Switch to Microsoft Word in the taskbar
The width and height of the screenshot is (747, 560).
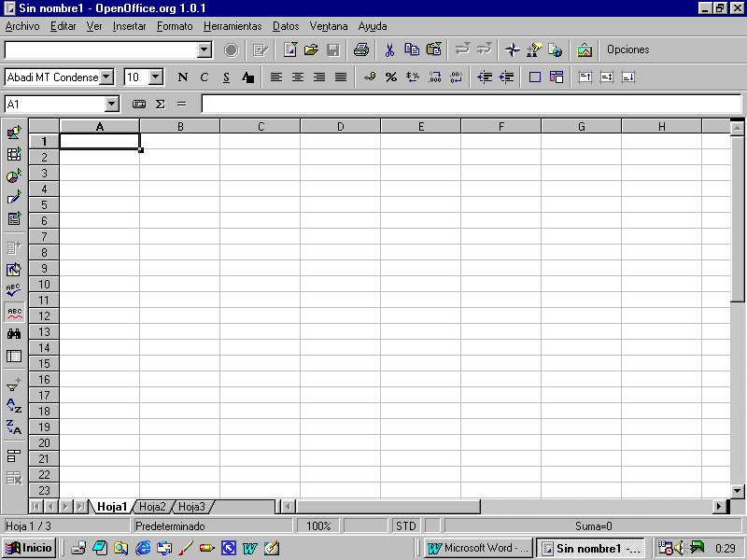pyautogui.click(x=478, y=548)
